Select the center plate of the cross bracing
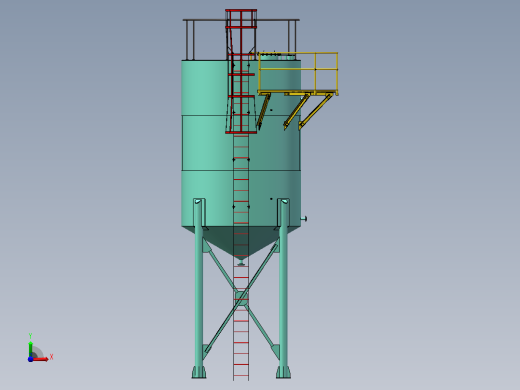 tap(241, 298)
